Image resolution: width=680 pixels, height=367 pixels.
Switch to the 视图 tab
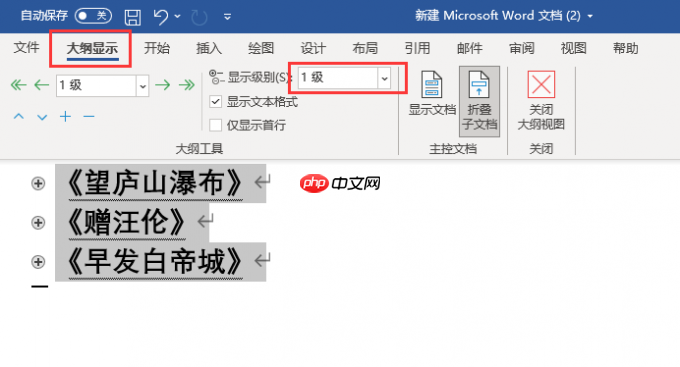[573, 48]
